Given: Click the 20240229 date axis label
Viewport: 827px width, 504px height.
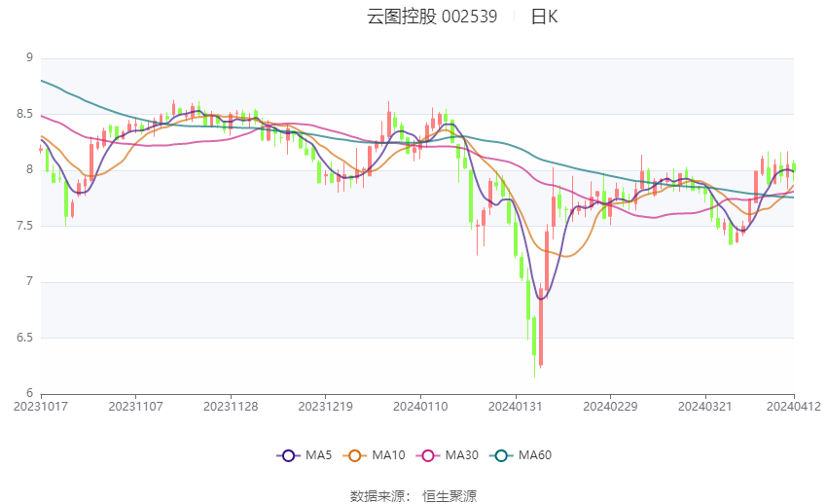Looking at the screenshot, I should click(610, 407).
